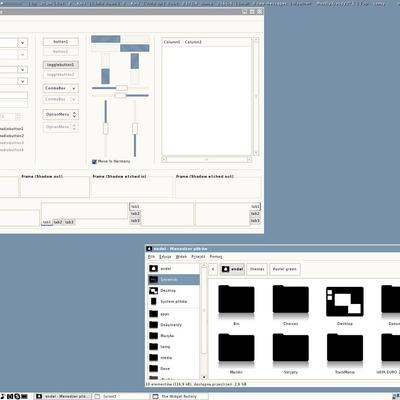Select radiobutton2 in Widget Factory
Image resolution: width=400 pixels, height=400 pixels.
point(11,136)
